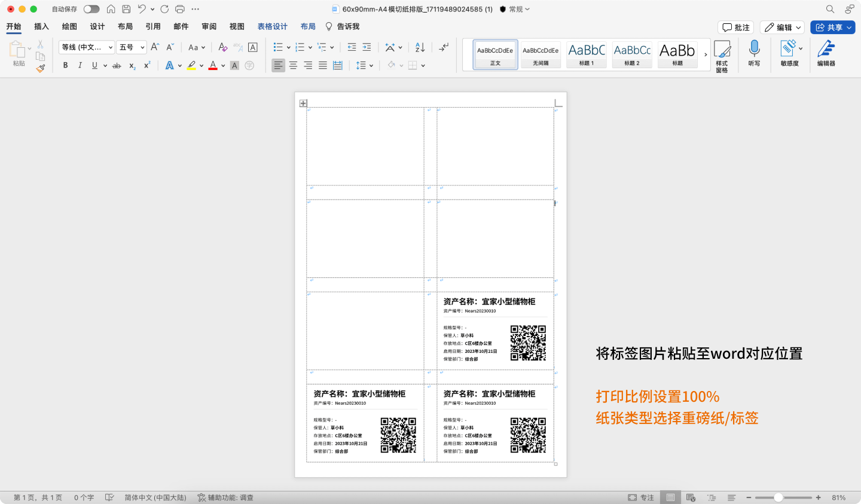Show paragraph marks icon
Image resolution: width=861 pixels, height=504 pixels.
[444, 47]
